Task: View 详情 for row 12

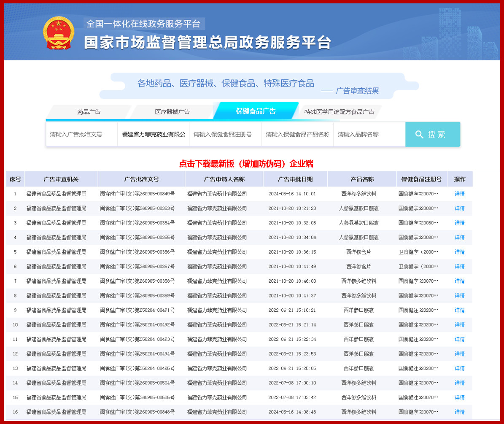Action: point(459,354)
